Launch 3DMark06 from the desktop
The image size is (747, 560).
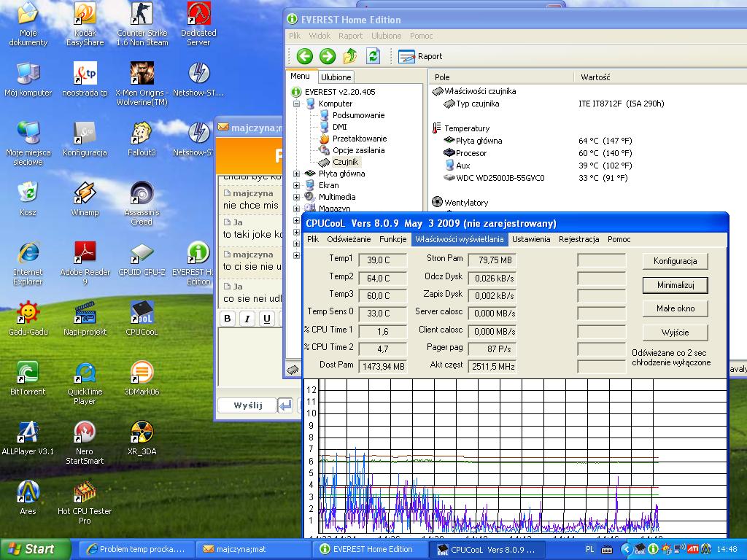coord(142,373)
